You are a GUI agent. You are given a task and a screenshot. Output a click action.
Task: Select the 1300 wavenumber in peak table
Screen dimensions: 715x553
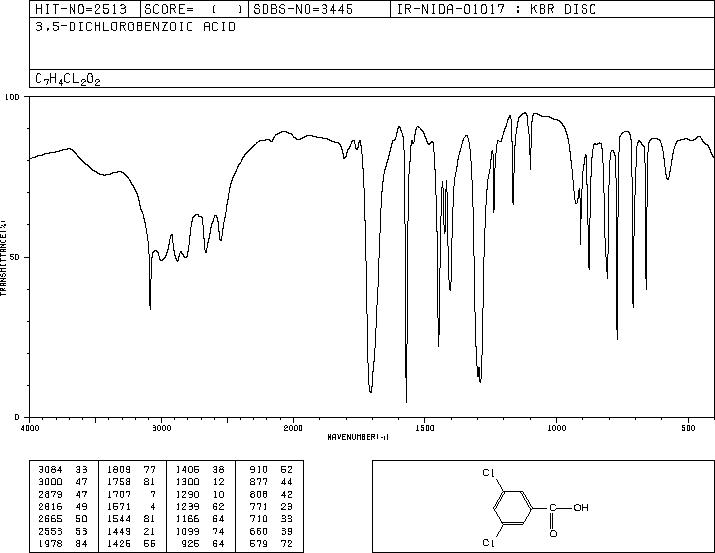[187, 482]
